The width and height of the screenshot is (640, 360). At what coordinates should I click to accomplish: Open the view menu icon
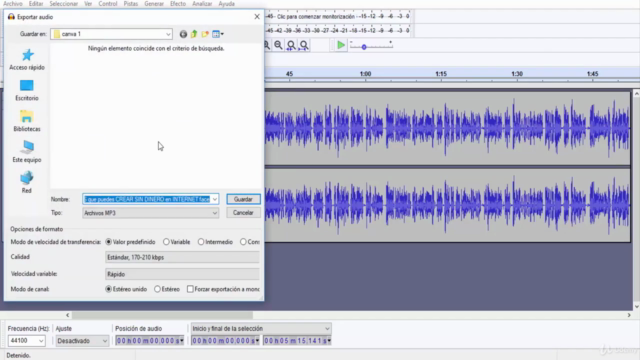click(218, 34)
